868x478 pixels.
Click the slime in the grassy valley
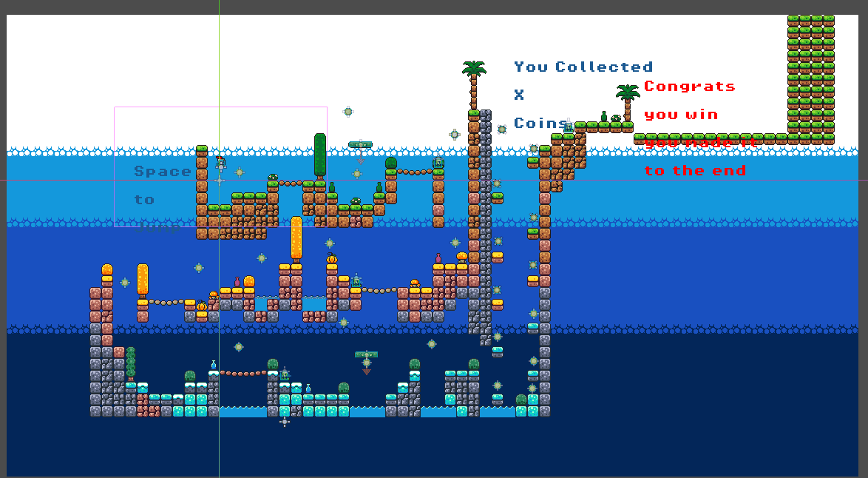356,201
